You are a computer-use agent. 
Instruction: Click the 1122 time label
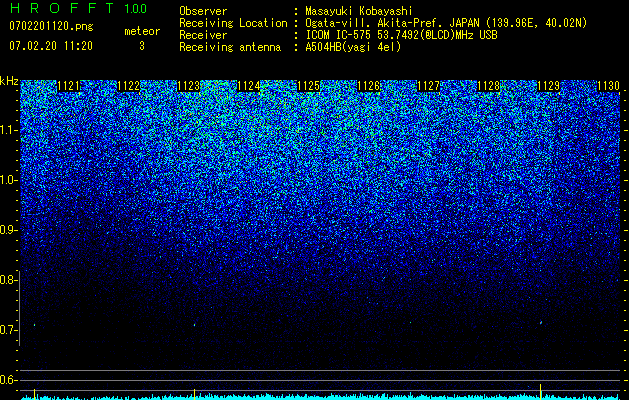click(129, 86)
